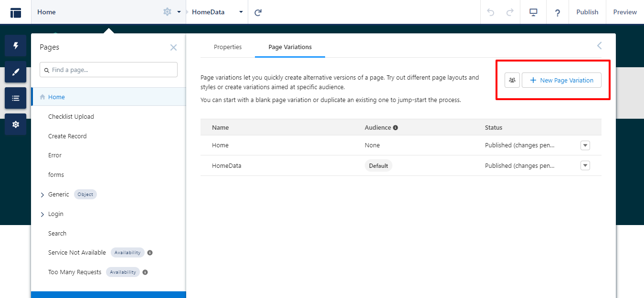
Task: Open actions menu for HomeData row
Action: coord(585,165)
